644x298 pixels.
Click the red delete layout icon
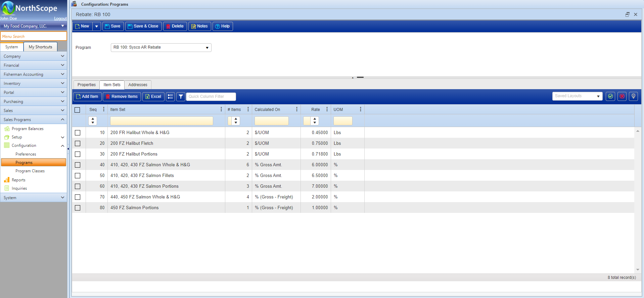622,96
